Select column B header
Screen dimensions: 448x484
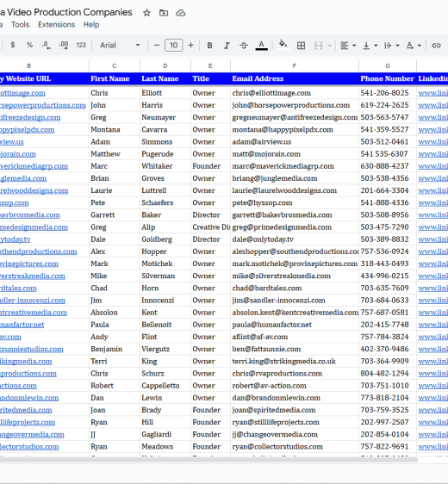[x=29, y=65]
